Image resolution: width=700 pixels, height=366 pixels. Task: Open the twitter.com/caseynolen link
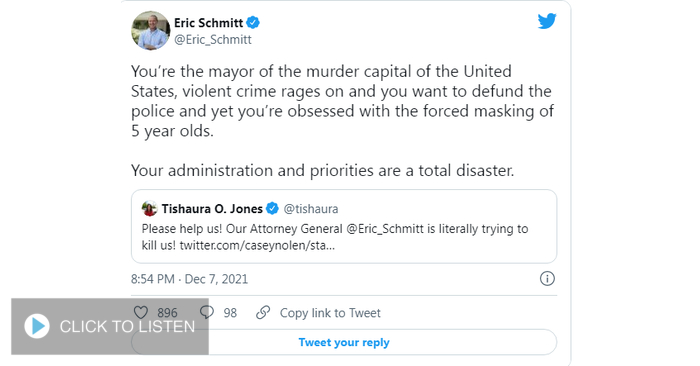pos(257,245)
